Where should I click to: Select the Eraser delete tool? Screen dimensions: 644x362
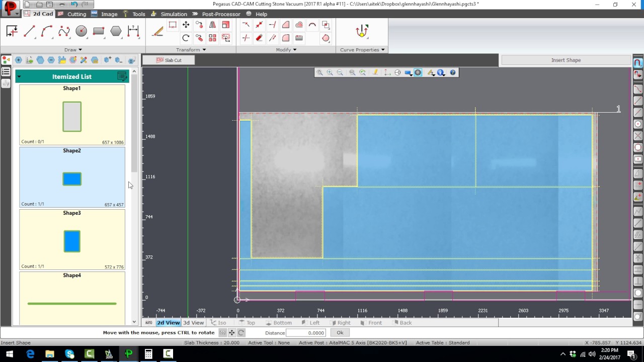259,38
